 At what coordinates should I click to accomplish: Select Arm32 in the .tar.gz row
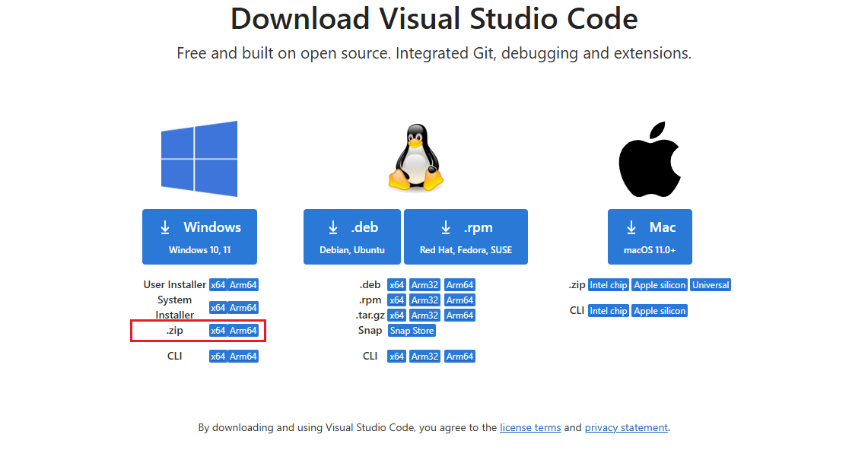(424, 316)
